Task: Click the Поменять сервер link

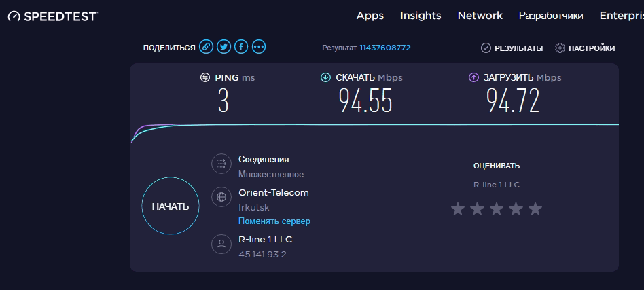Action: click(x=274, y=221)
